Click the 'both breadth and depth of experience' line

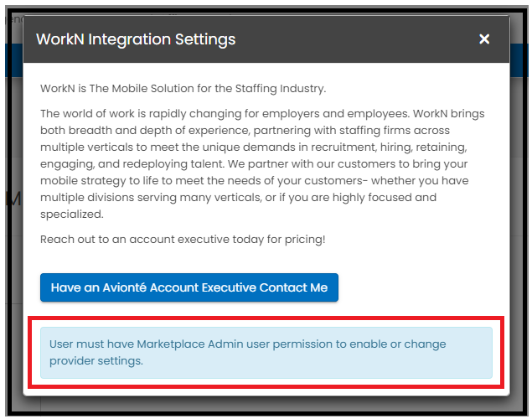pyautogui.click(x=245, y=131)
